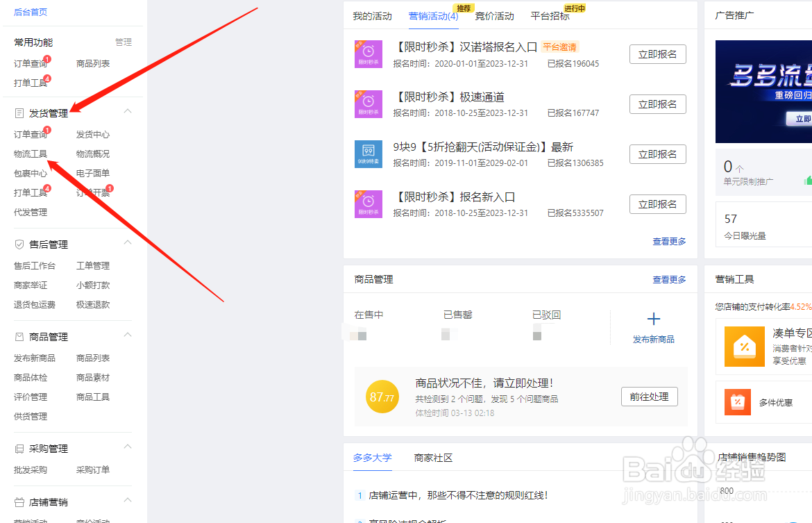Click the 售后管理 shield icon
Viewport: 812px width, 523px height.
[x=19, y=244]
